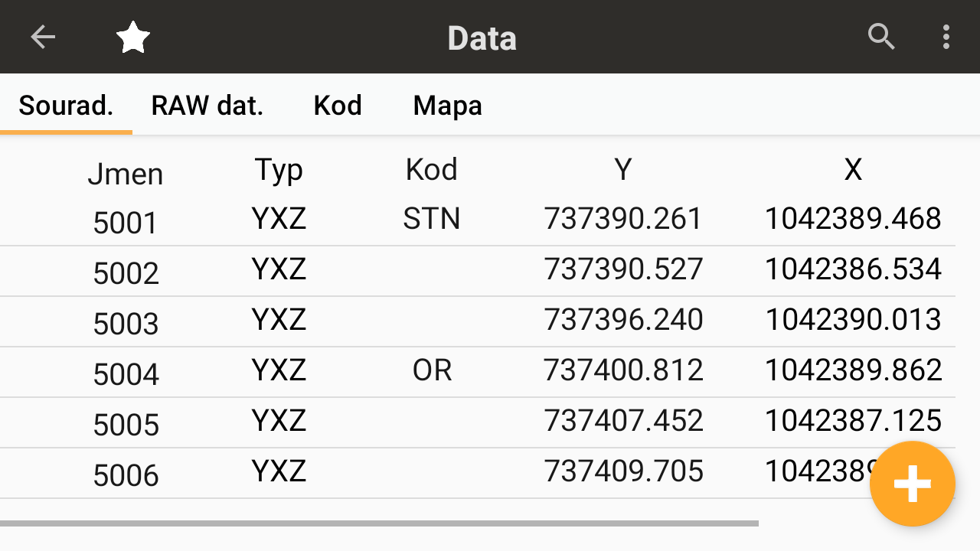Click the horizontal scrollbar
This screenshot has height=551, width=980.
coord(379,523)
